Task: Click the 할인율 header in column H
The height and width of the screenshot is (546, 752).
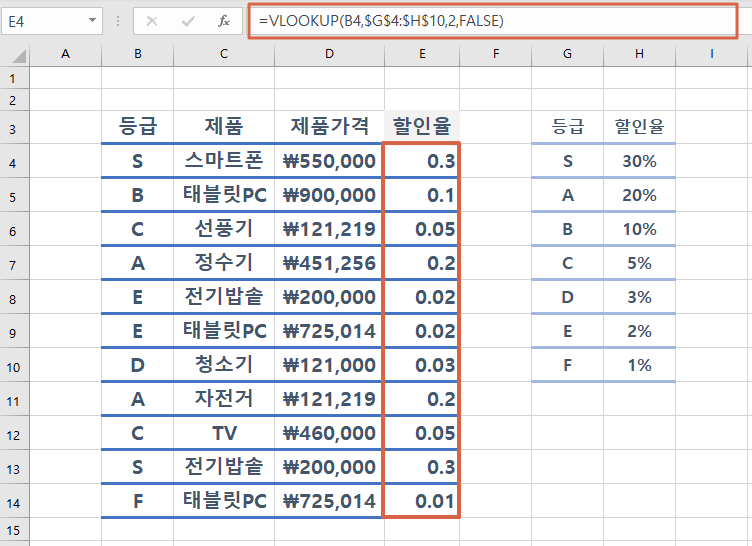Action: [x=639, y=127]
